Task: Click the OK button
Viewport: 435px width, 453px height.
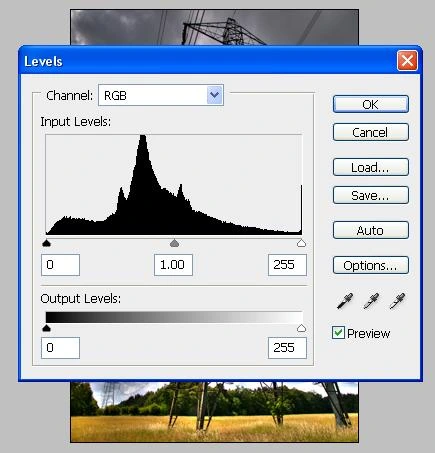Action: [371, 104]
